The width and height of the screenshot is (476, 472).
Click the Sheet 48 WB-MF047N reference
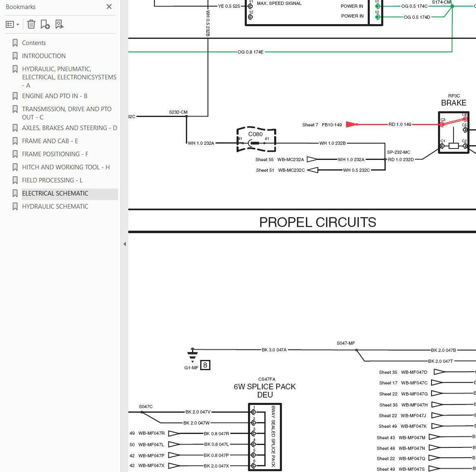(x=401, y=448)
